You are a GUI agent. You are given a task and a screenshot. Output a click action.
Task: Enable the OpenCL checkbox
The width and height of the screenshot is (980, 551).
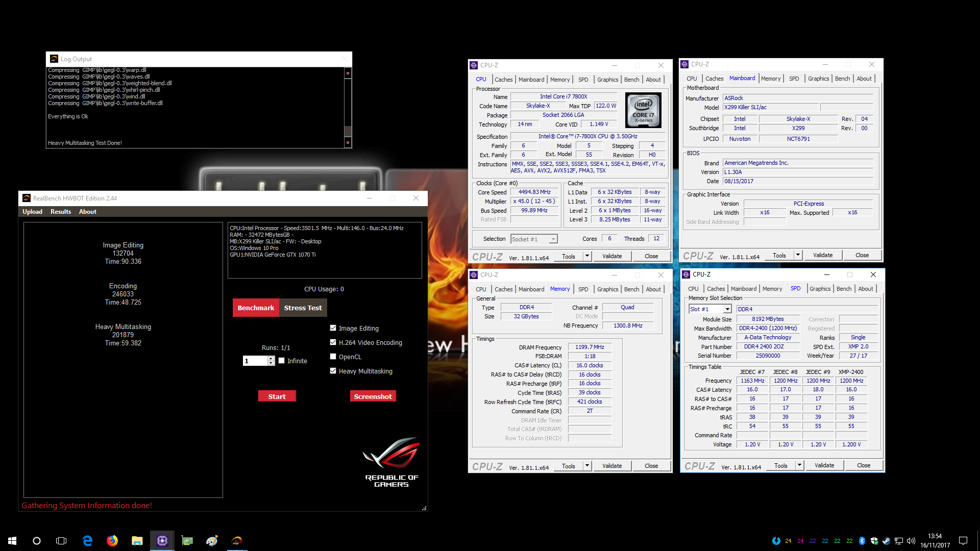click(x=333, y=357)
